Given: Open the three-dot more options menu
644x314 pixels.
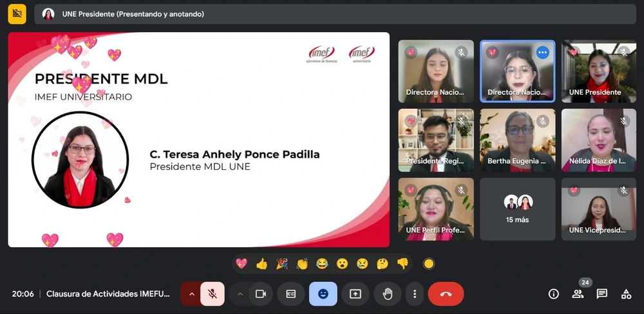Looking at the screenshot, I should (415, 294).
